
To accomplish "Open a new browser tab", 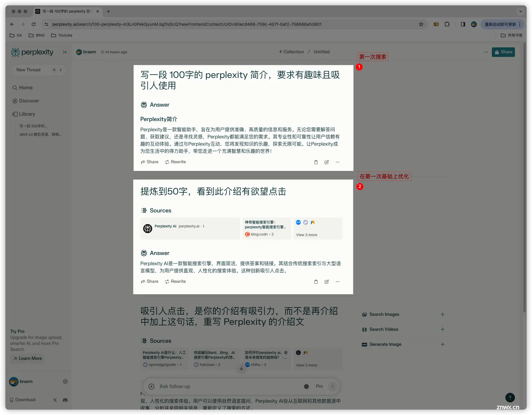I will pyautogui.click(x=108, y=11).
